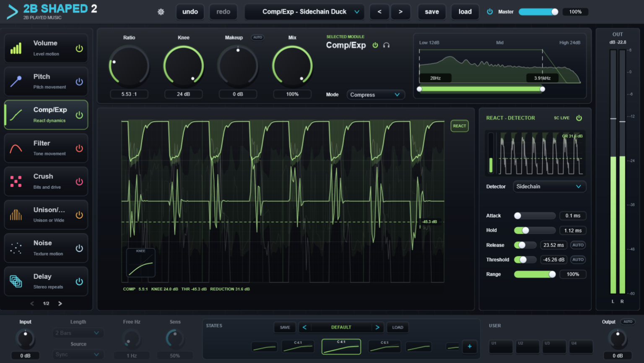Add a new state with plus button
644x363 pixels.
pyautogui.click(x=470, y=347)
